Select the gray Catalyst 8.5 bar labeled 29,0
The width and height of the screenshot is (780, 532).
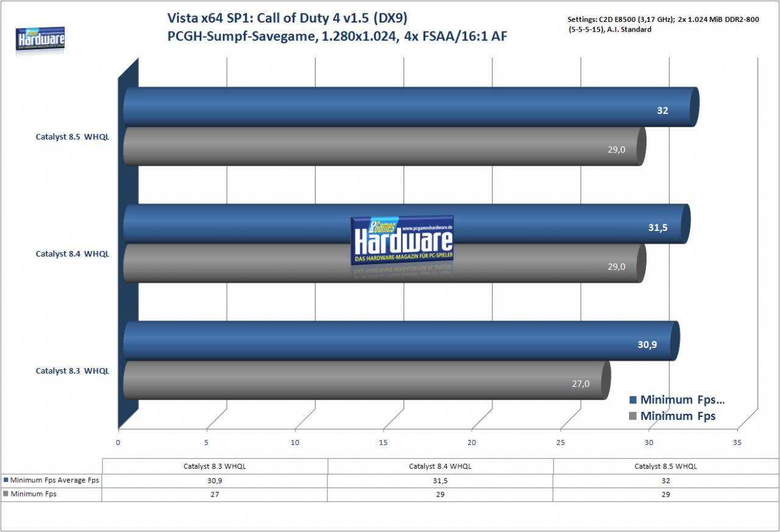[x=385, y=146]
